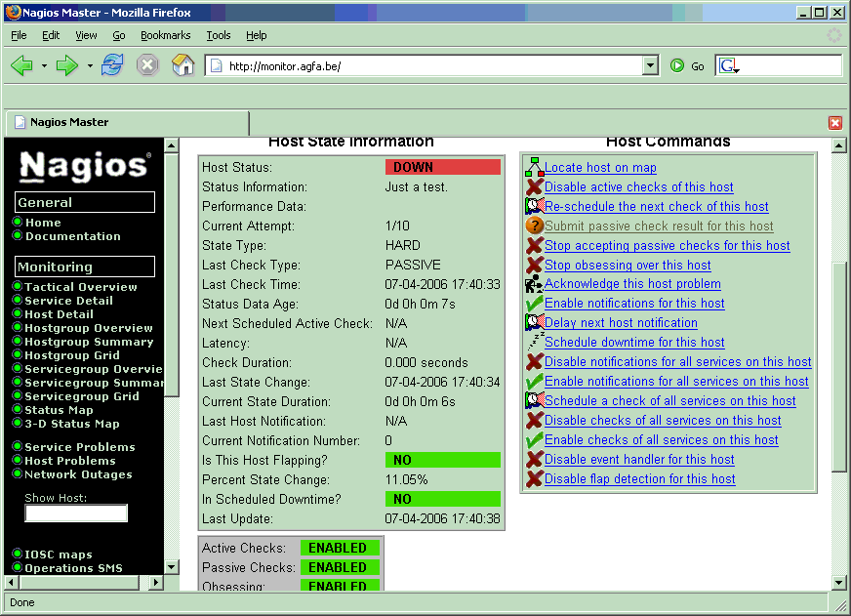Click the map icon beside Locate host on map
Viewport: 851px width, 616px height.
[x=534, y=167]
